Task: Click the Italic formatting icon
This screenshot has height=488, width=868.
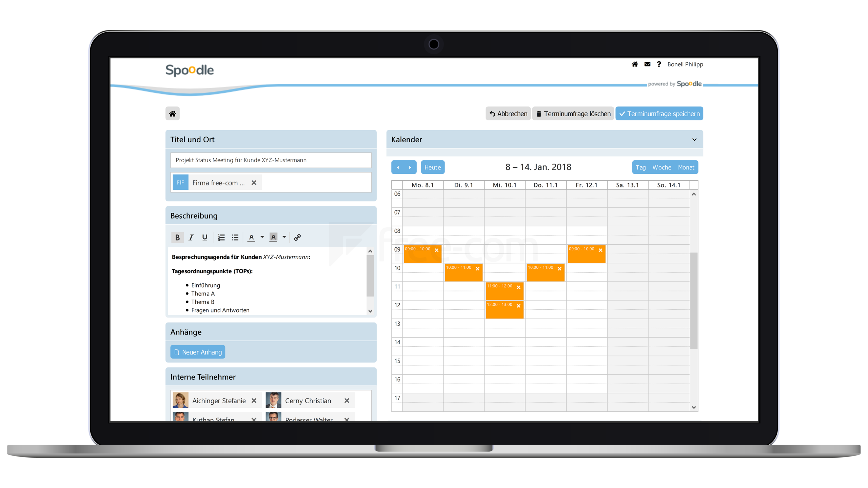Action: click(191, 237)
